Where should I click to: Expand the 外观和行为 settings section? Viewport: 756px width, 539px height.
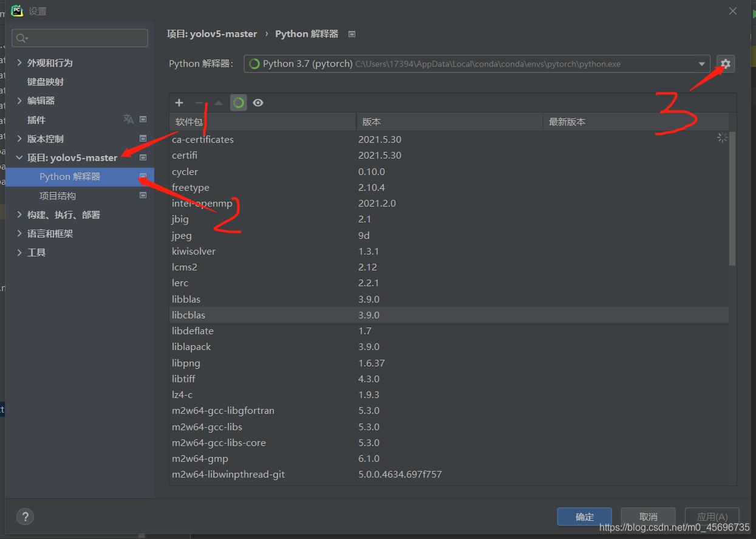pos(19,63)
